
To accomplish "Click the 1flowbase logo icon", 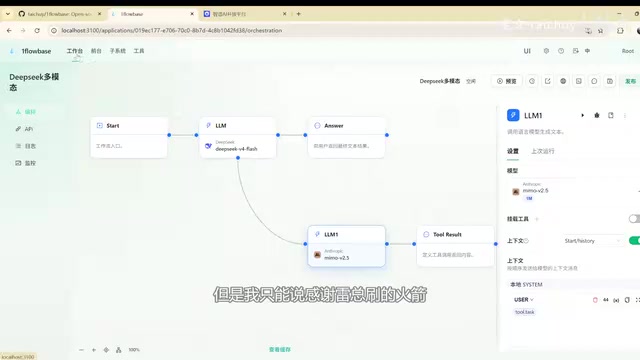I will pyautogui.click(x=12, y=51).
